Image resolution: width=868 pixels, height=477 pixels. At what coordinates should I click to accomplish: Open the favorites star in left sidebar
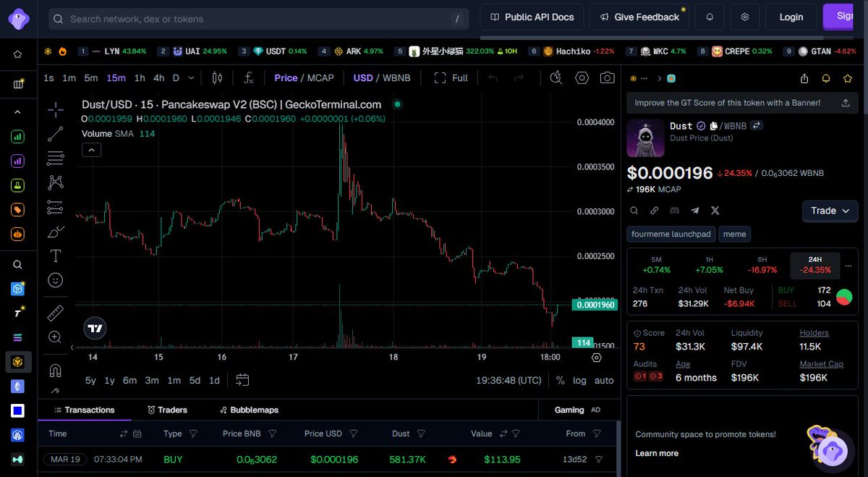tap(18, 54)
